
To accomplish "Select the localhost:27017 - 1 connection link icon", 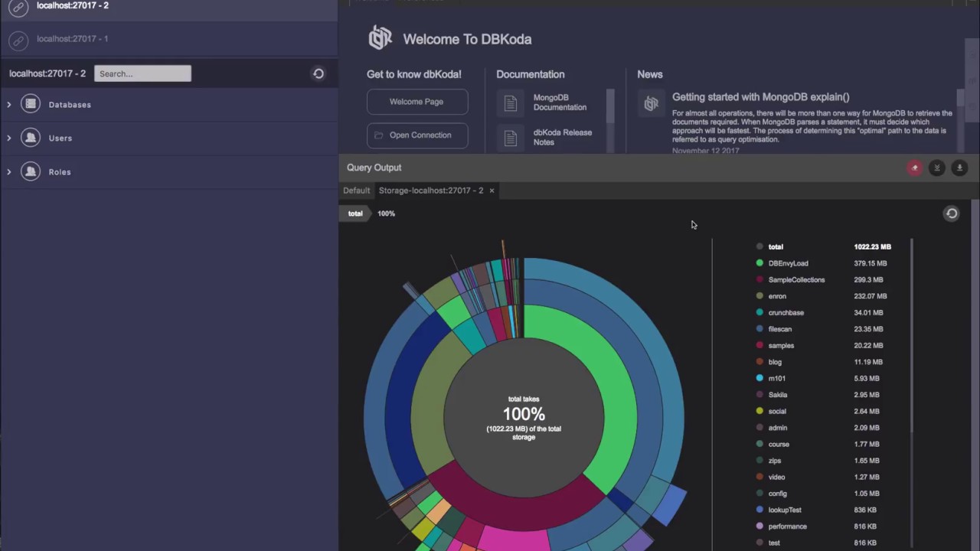I will (x=18, y=39).
